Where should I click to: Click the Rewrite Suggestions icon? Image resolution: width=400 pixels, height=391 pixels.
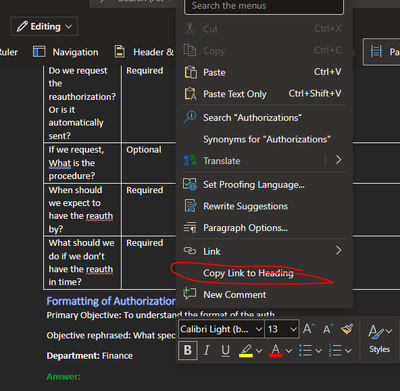coord(191,206)
